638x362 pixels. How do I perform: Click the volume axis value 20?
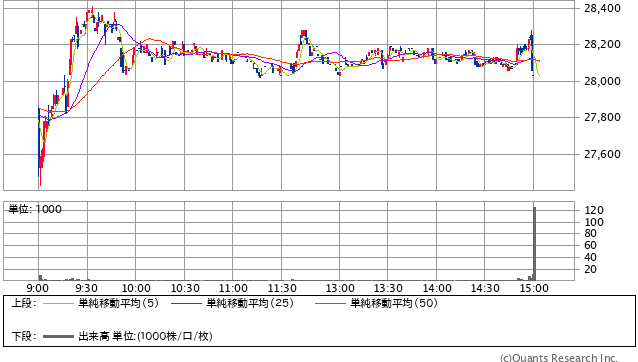[x=590, y=269]
